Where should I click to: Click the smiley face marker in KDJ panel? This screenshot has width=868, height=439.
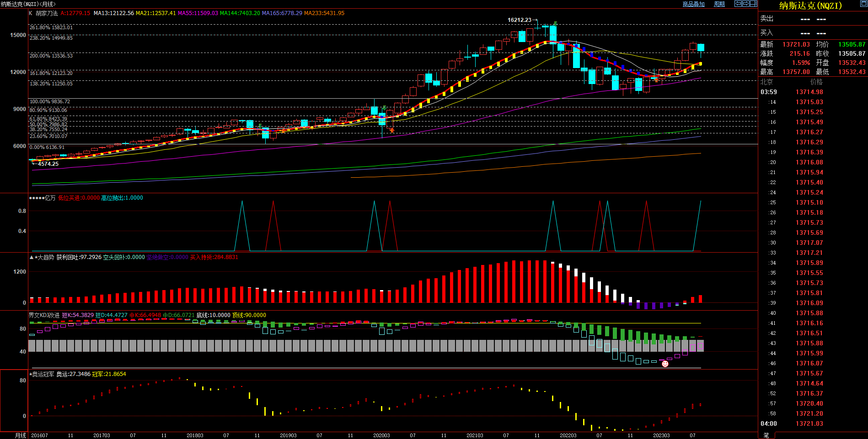[665, 364]
